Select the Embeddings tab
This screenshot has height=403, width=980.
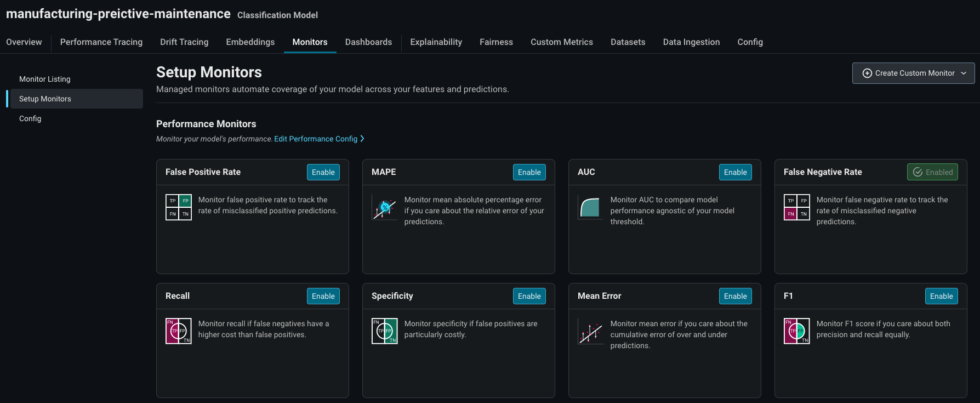coord(250,42)
